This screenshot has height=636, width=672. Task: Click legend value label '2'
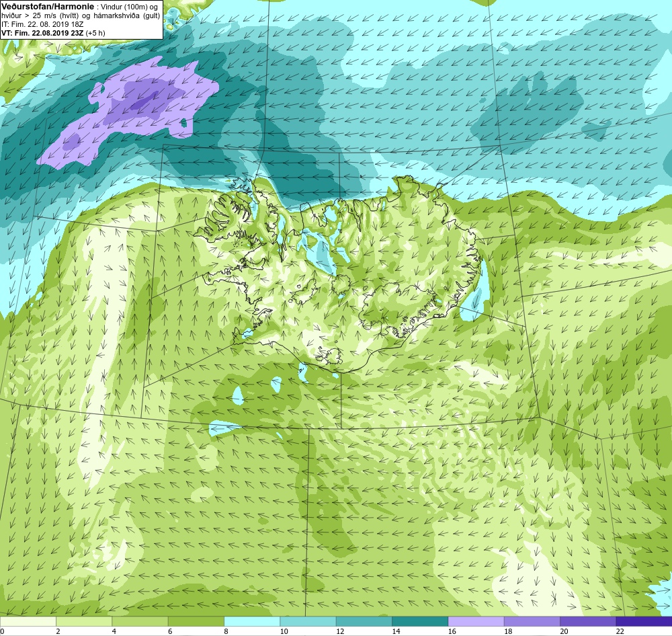click(x=58, y=631)
